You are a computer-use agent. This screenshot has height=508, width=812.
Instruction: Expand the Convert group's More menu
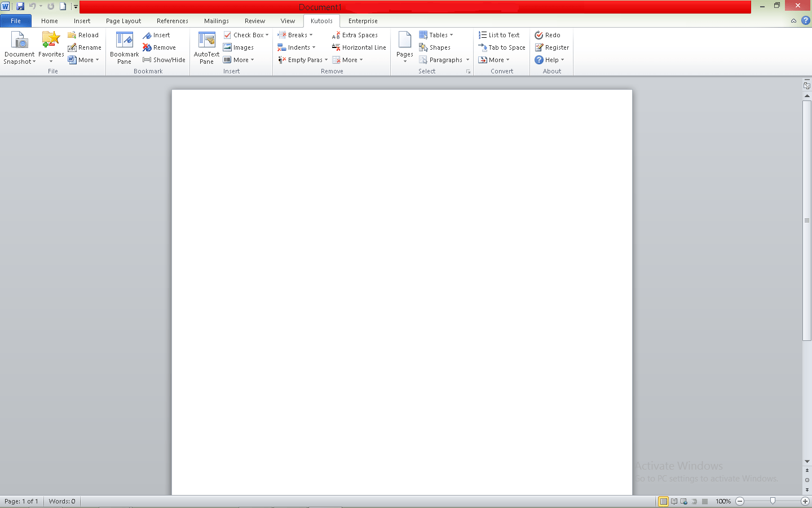point(494,60)
